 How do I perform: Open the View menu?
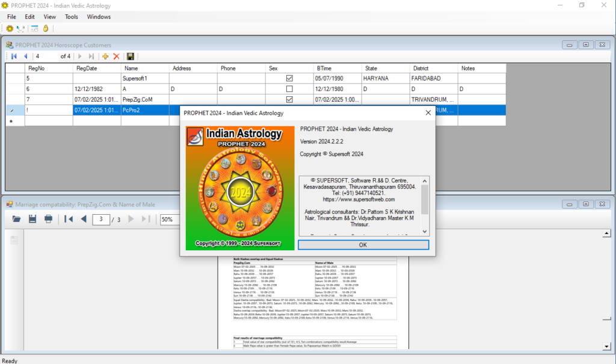click(x=49, y=16)
